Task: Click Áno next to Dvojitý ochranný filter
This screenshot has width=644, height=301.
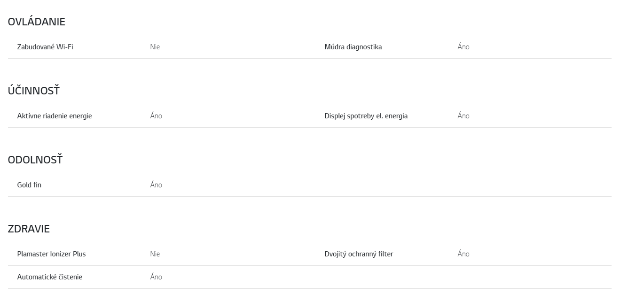Action: point(463,254)
